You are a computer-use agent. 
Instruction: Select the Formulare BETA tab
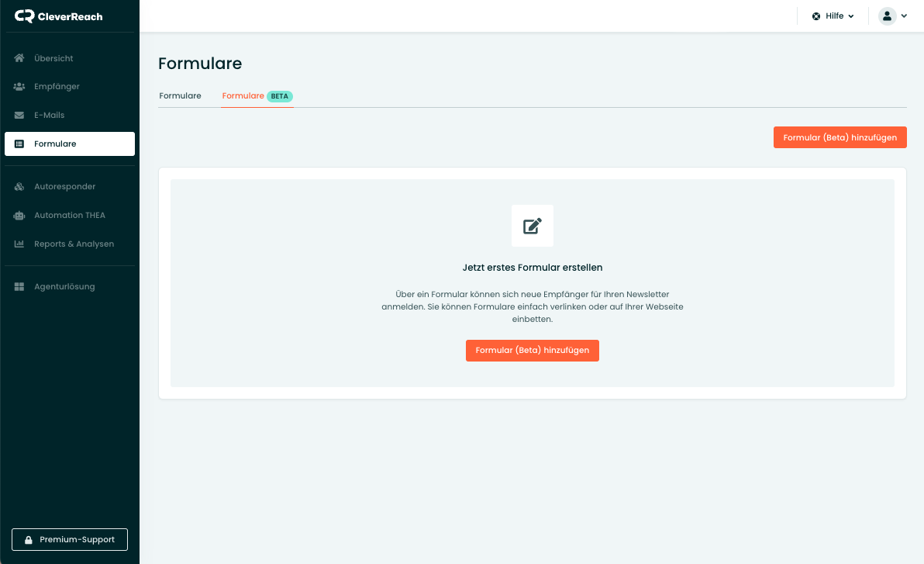(257, 95)
